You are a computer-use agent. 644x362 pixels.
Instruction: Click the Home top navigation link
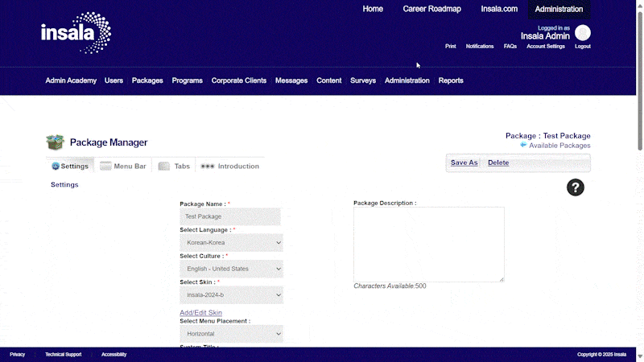373,9
